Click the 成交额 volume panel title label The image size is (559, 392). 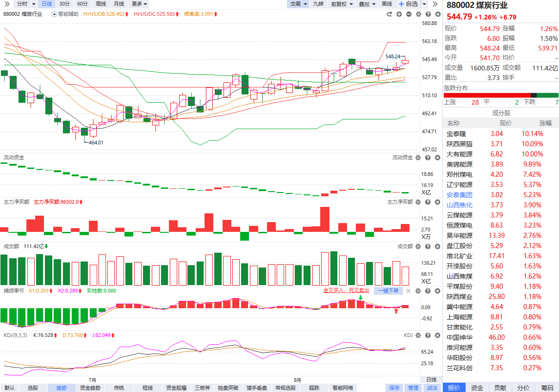11,246
